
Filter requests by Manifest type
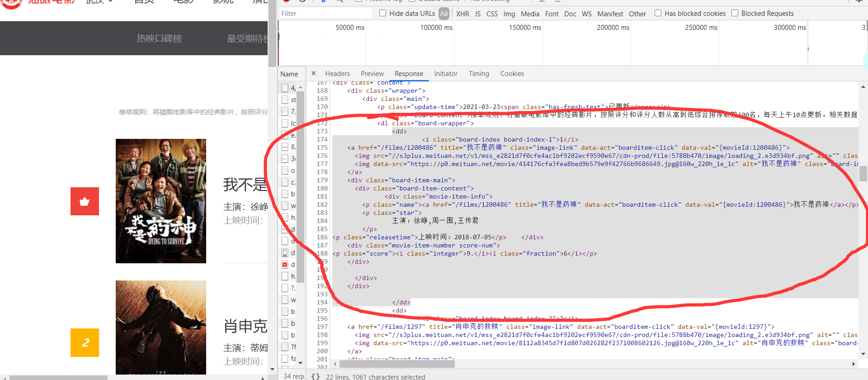click(610, 14)
